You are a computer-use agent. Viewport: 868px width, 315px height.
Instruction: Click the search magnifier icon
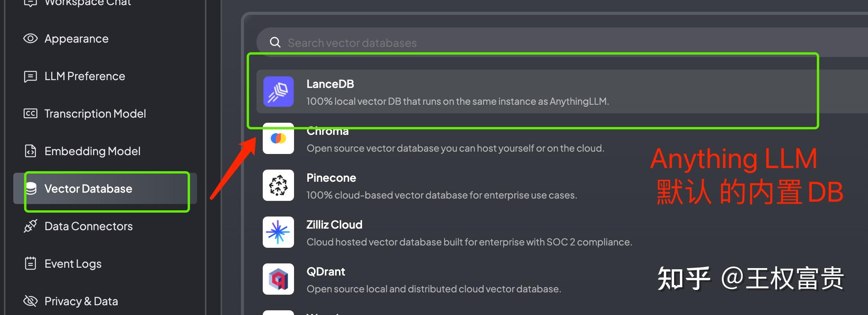pyautogui.click(x=275, y=43)
